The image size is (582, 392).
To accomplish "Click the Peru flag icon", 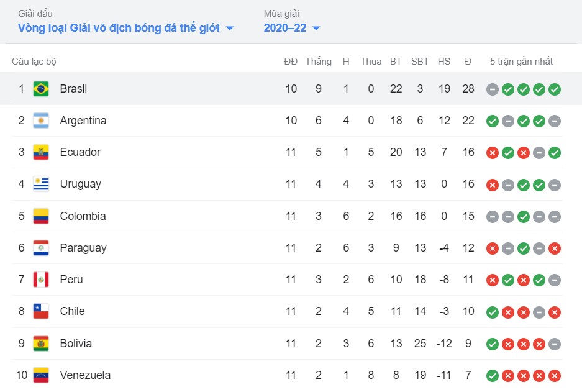I will (x=41, y=280).
